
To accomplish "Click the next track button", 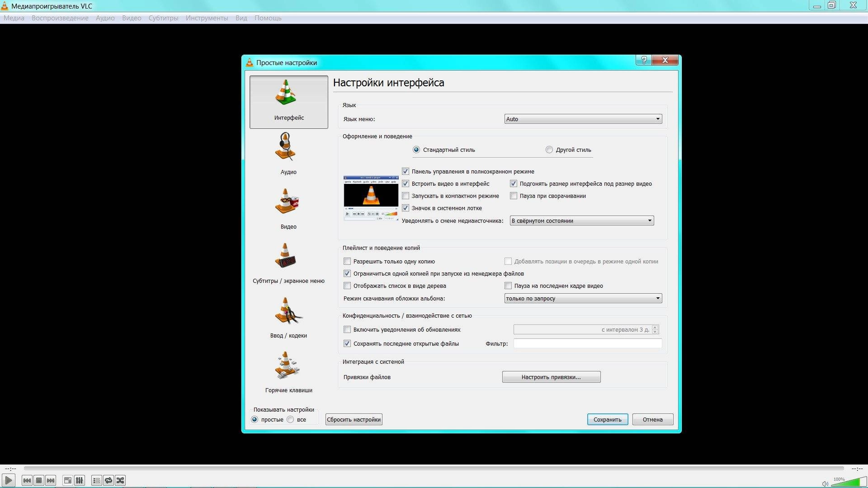I will (x=51, y=480).
